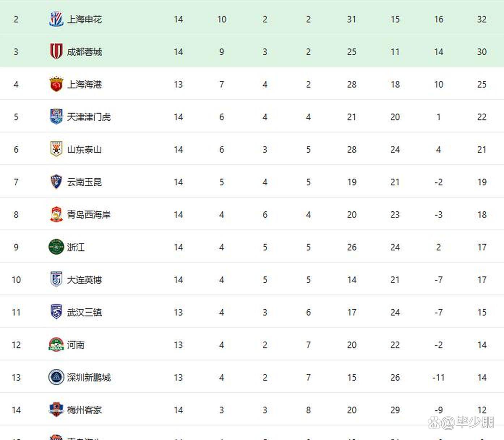The width and height of the screenshot is (504, 440).
Task: Open the 成都蓉城 team name link
Action: click(x=84, y=52)
